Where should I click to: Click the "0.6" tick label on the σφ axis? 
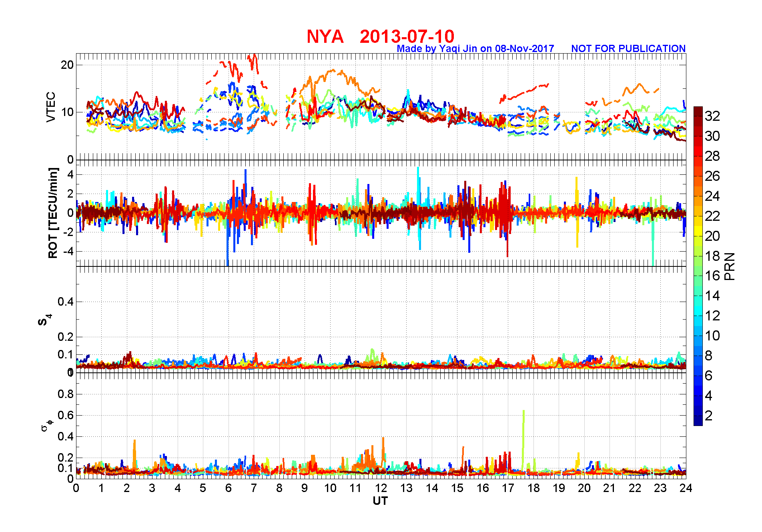coord(66,415)
